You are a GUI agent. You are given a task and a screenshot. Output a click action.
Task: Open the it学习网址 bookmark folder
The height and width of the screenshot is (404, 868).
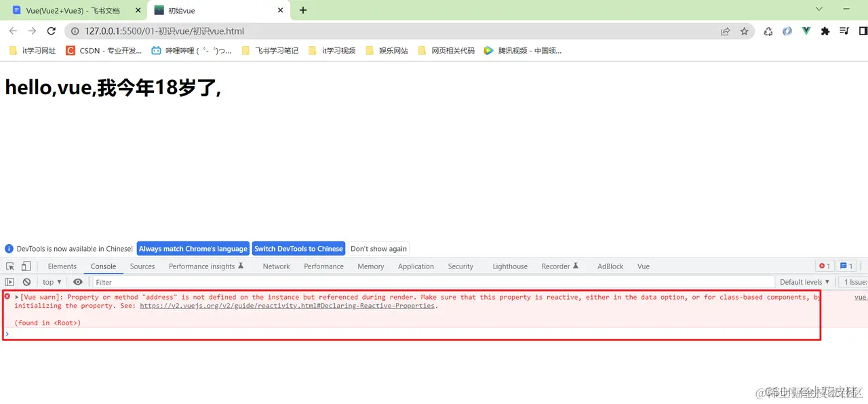click(33, 50)
